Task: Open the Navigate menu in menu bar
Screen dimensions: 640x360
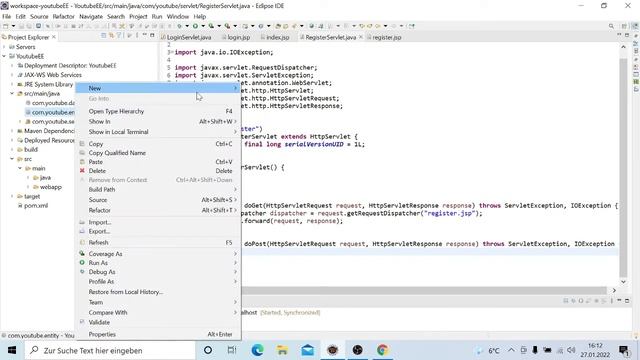Action: pos(91,16)
